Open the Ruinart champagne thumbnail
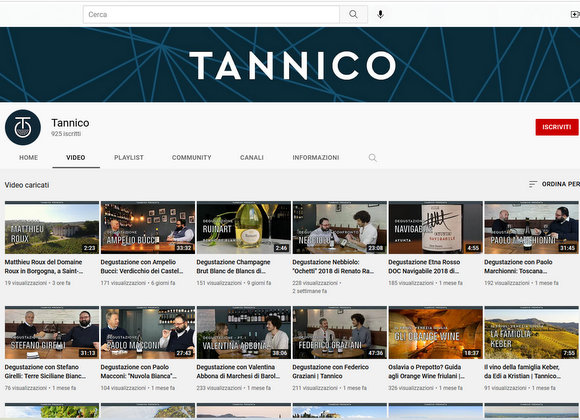Screen dimensions: 580x420 (244, 228)
